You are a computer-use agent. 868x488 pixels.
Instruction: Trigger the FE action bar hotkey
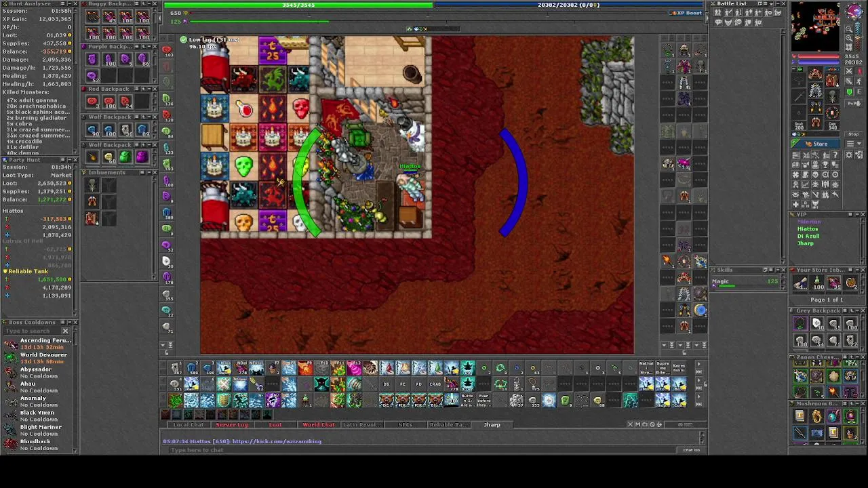pos(402,384)
